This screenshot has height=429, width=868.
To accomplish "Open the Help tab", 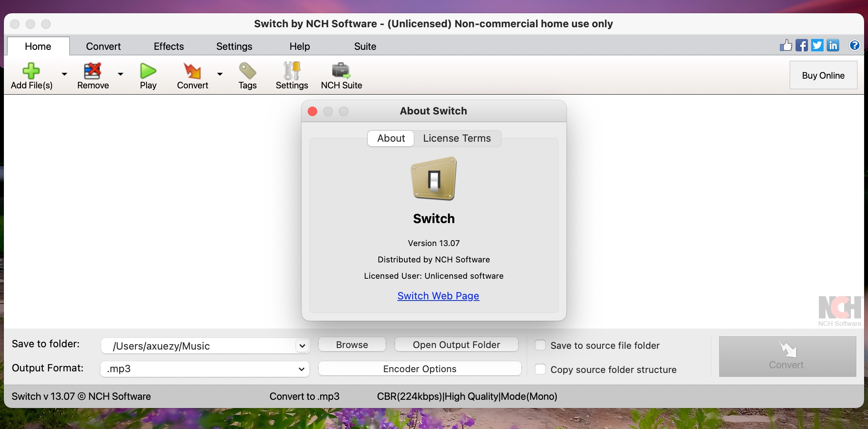I will pos(300,46).
